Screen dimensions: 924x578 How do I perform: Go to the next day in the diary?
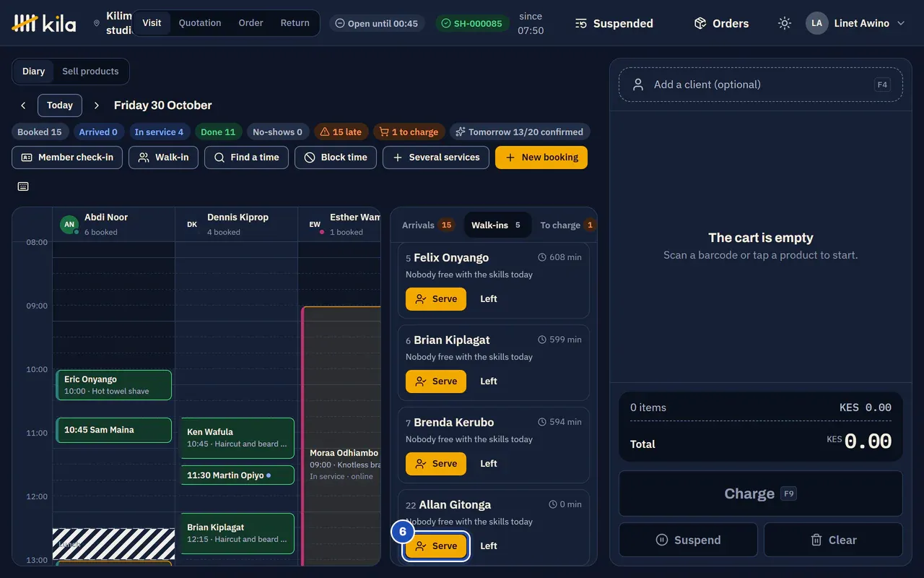point(97,105)
